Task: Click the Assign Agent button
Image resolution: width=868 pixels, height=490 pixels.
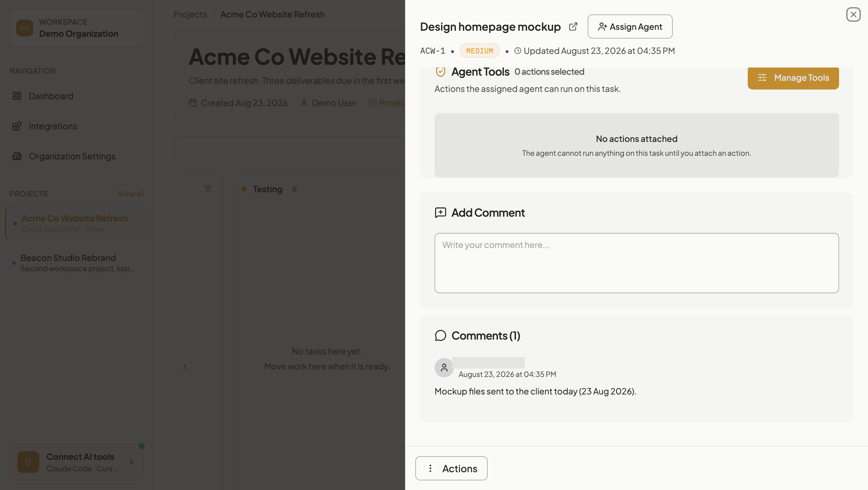Action: coord(630,27)
